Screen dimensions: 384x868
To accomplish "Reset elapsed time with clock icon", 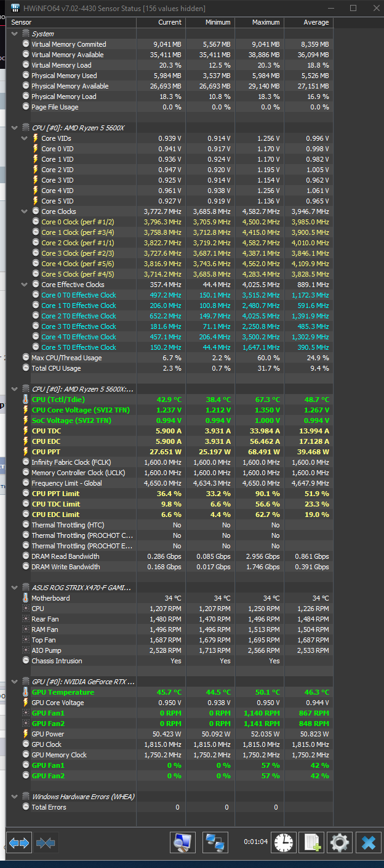I will click(x=284, y=842).
